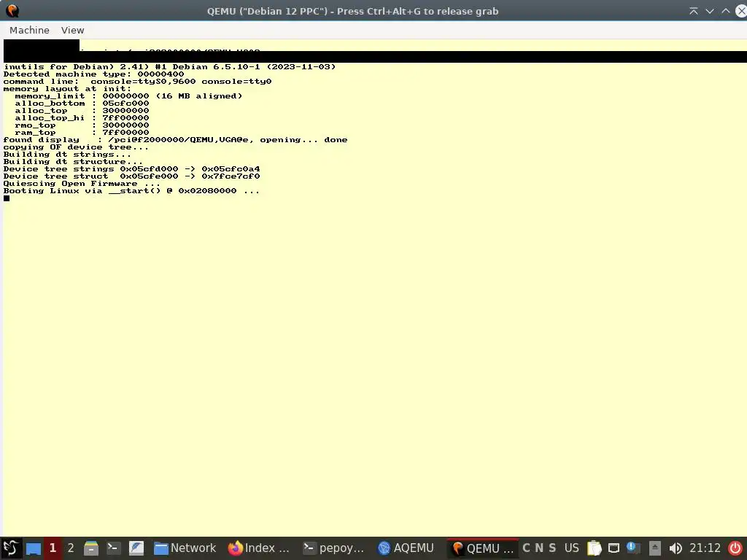
Task: Click 'Quiescing Open Firmware ...' line
Action: click(x=82, y=183)
